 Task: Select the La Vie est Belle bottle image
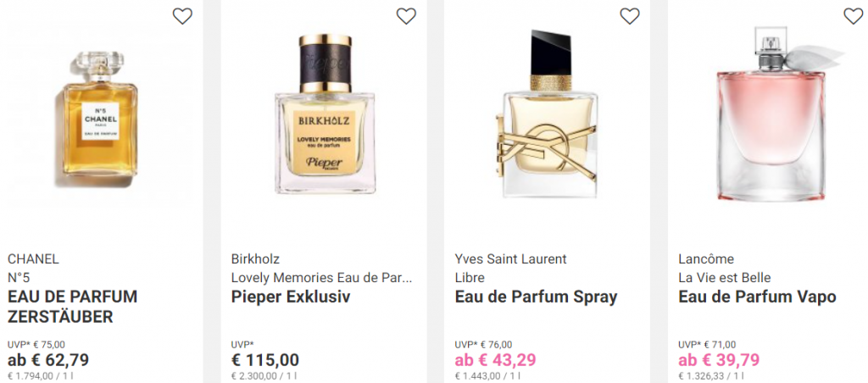[x=775, y=114]
